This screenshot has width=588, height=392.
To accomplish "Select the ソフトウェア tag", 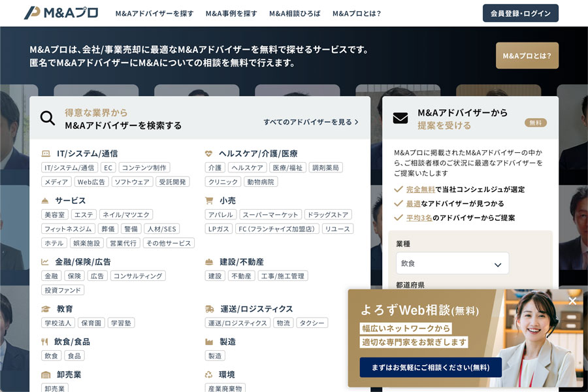I will click(x=132, y=182).
